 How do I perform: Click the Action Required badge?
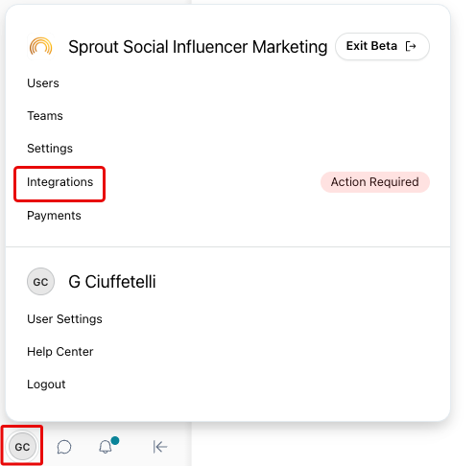375,182
